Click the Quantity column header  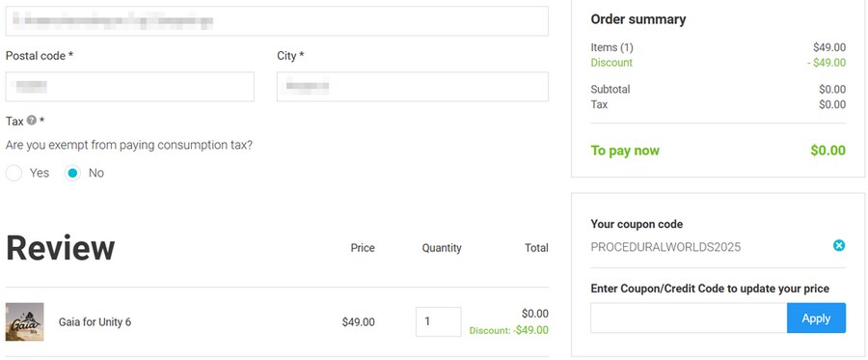(442, 248)
